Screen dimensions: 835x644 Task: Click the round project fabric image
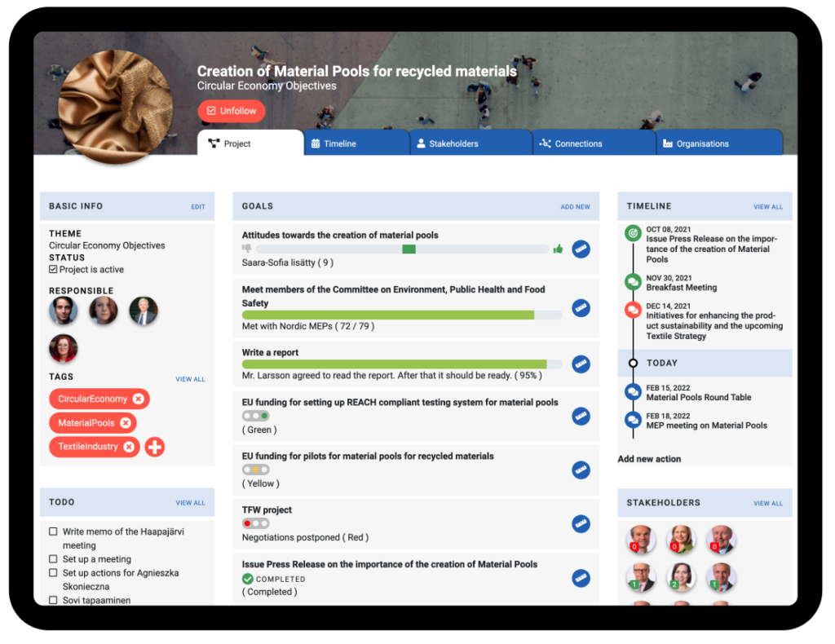point(116,108)
